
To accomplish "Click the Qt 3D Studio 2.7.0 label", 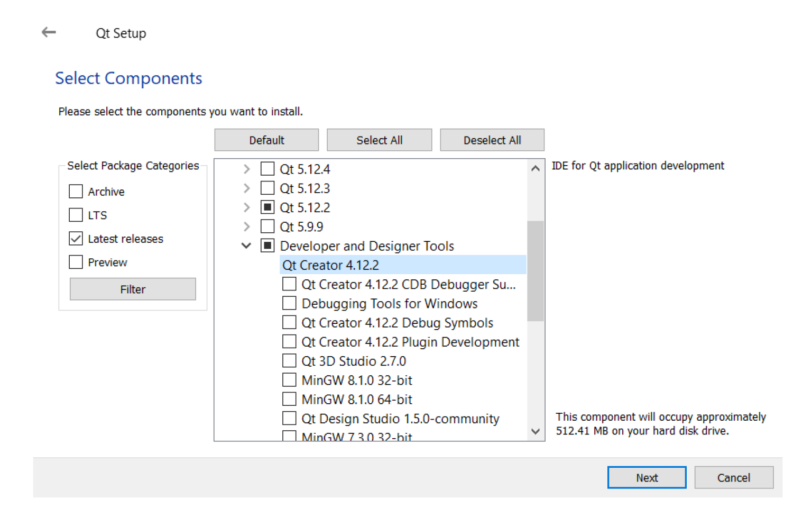I will point(354,361).
